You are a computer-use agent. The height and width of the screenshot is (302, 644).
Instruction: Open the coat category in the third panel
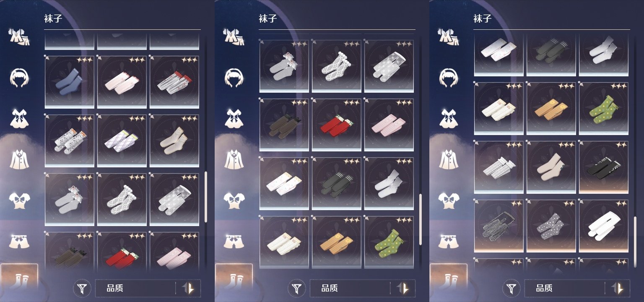[449, 159]
